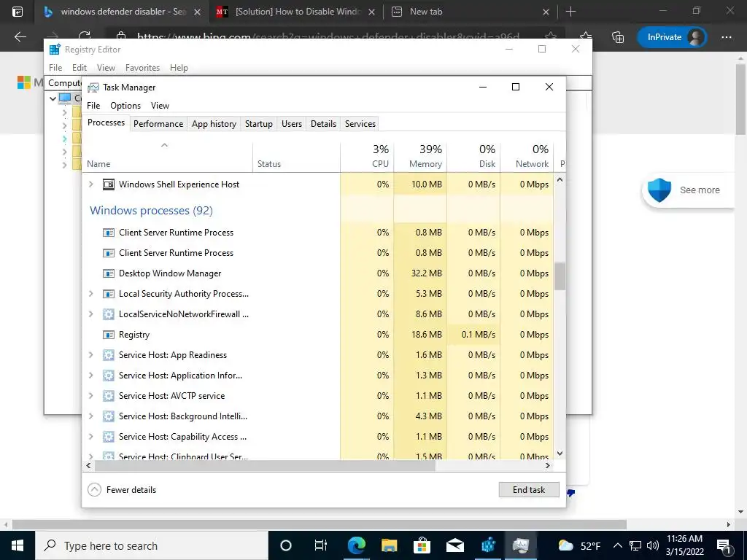Launch Microsoft Edge from the taskbar
The width and height of the screenshot is (747, 560).
click(356, 545)
